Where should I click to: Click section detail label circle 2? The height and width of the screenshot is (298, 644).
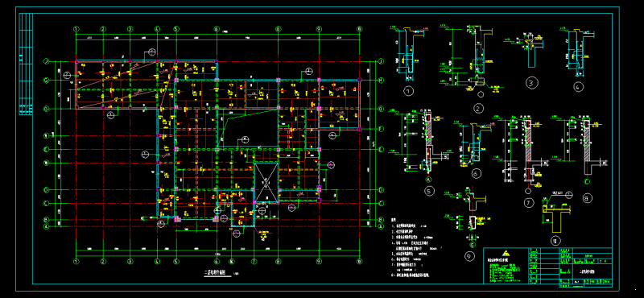click(x=478, y=109)
